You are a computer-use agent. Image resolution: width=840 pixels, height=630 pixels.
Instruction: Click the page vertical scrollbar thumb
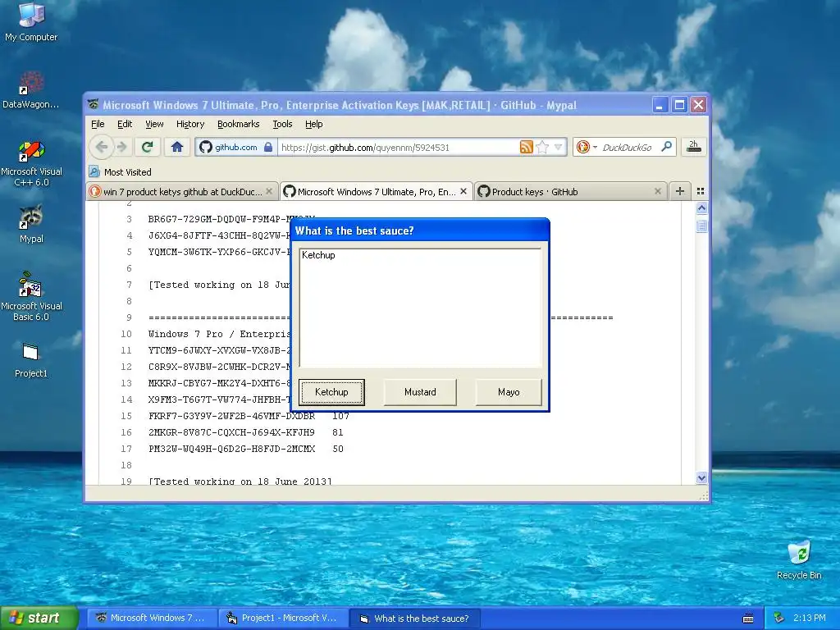pos(701,226)
